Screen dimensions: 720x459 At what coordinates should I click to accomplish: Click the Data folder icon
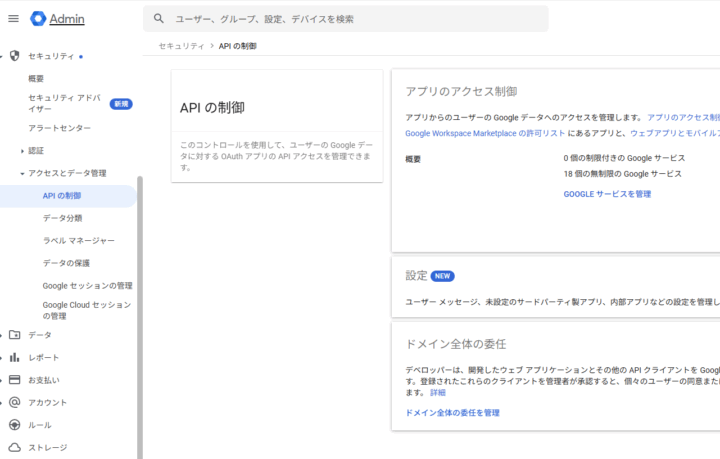coord(15,335)
